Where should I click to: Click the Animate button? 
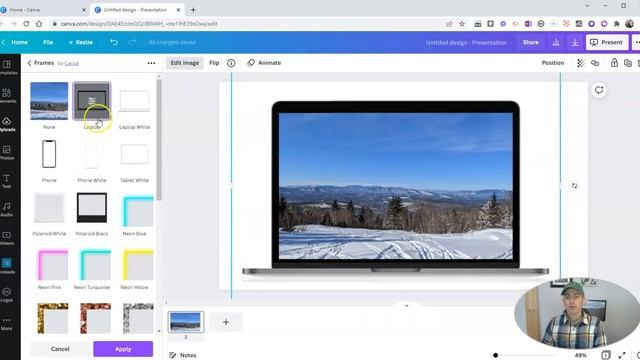tap(264, 63)
